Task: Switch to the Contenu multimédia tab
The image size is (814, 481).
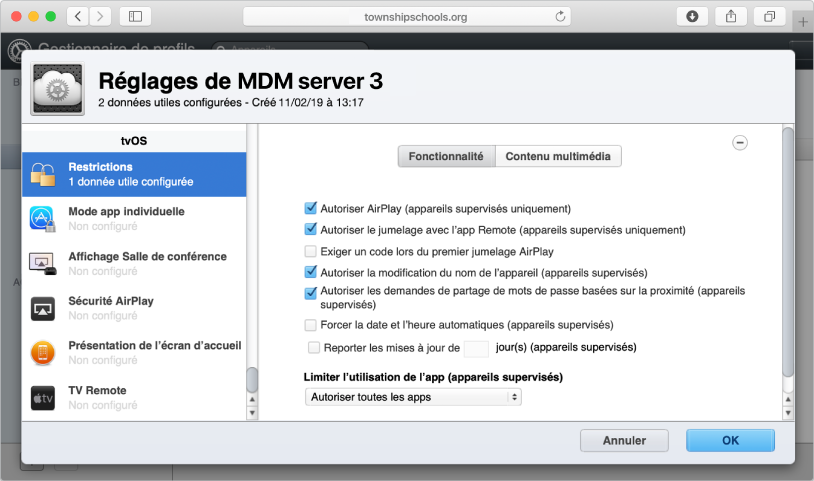Action: click(x=558, y=156)
